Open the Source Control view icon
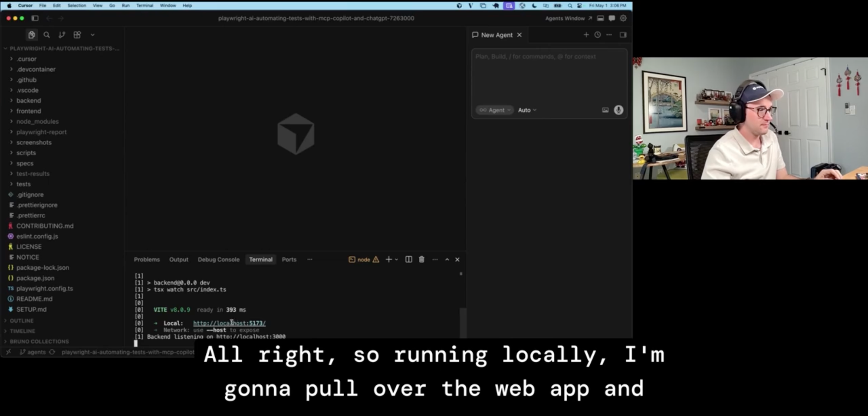The height and width of the screenshot is (416, 868). coord(62,35)
